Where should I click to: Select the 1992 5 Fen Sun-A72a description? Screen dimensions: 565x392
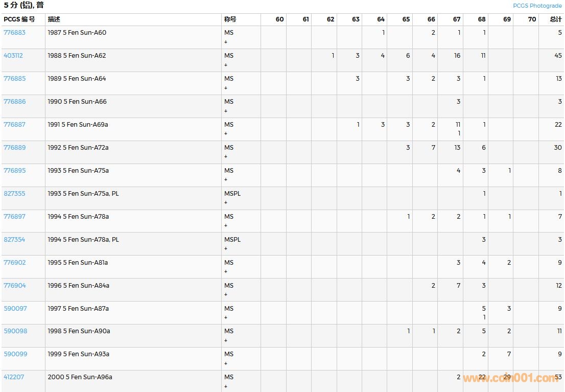point(78,148)
